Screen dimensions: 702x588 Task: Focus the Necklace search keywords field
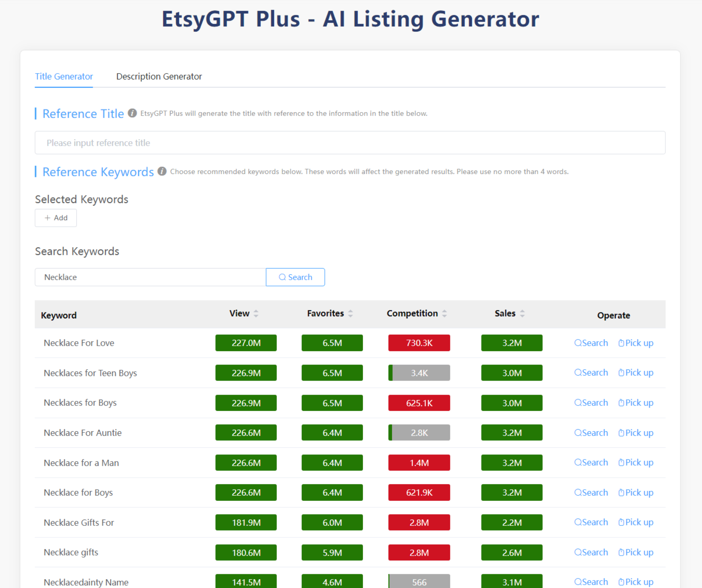click(150, 277)
